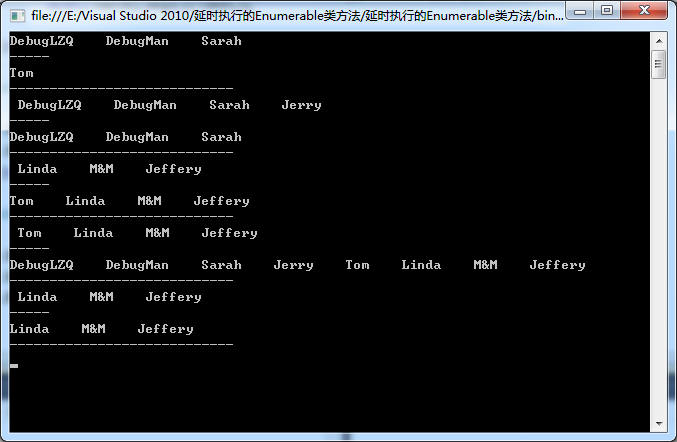Click 'Jeffery' in the last output line
This screenshot has height=442, width=677.
coord(165,329)
